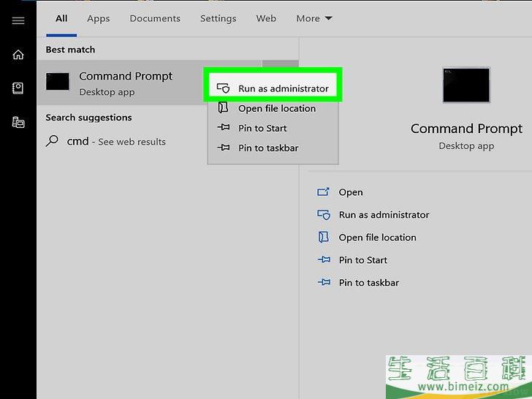Click Run as administrator in right panel
The height and width of the screenshot is (399, 532).
click(384, 215)
